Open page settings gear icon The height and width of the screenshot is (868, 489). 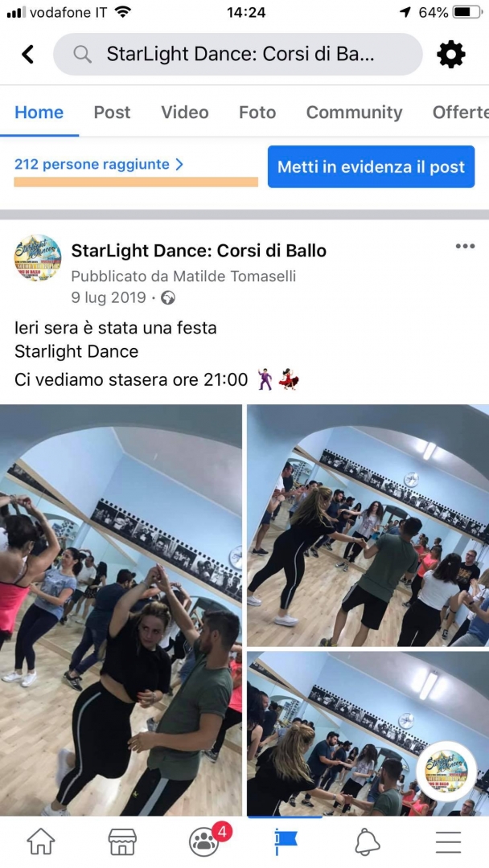tap(450, 55)
